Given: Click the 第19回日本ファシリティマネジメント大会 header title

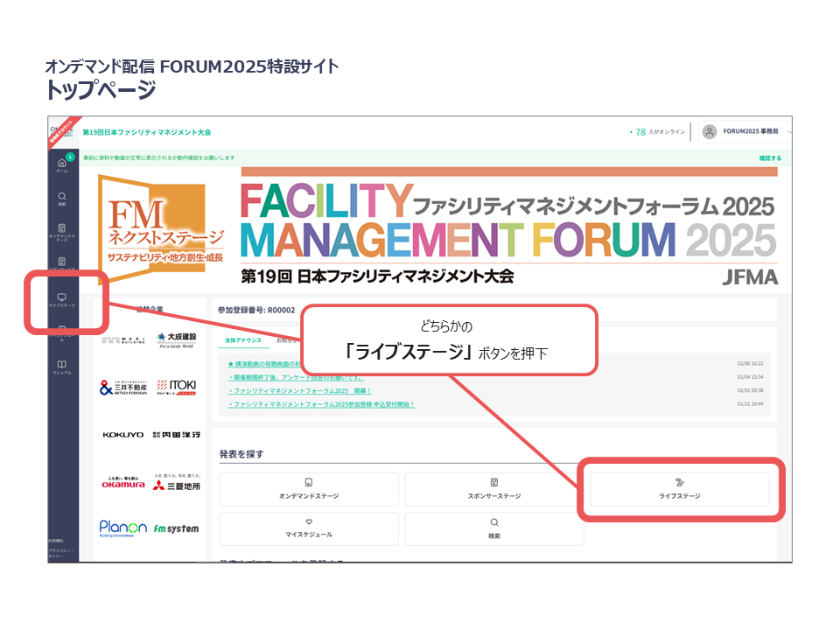Looking at the screenshot, I should (147, 132).
